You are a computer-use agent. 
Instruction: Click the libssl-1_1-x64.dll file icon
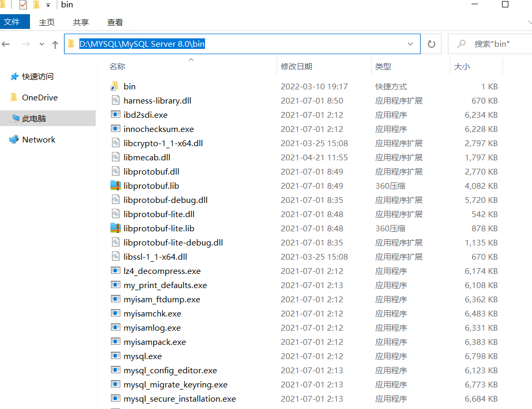pos(116,257)
